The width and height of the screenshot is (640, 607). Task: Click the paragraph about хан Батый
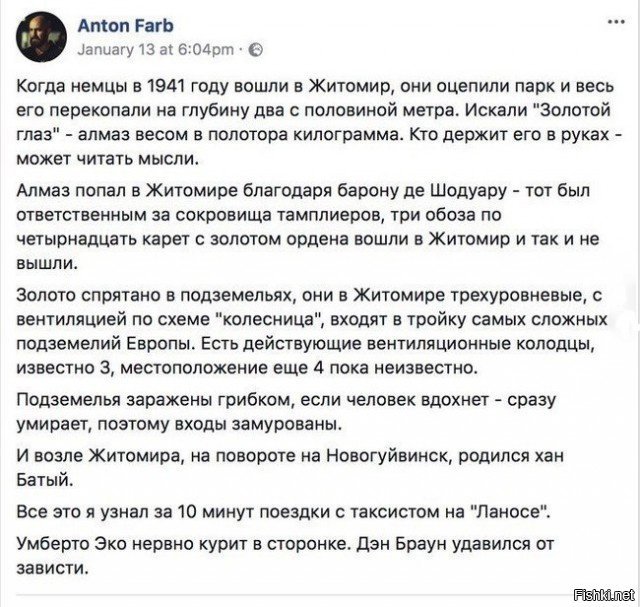[x=318, y=466]
